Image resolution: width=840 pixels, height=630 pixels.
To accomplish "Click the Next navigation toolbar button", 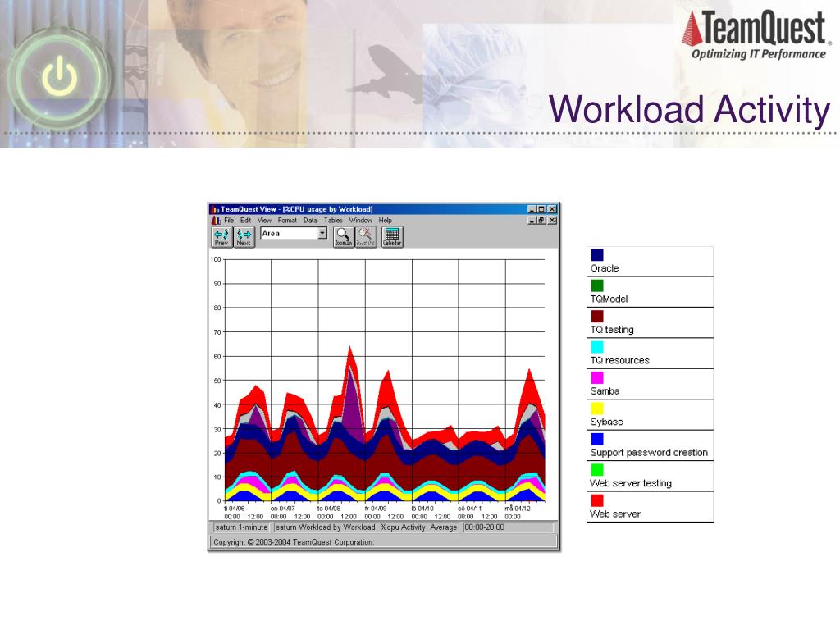I will pyautogui.click(x=244, y=237).
